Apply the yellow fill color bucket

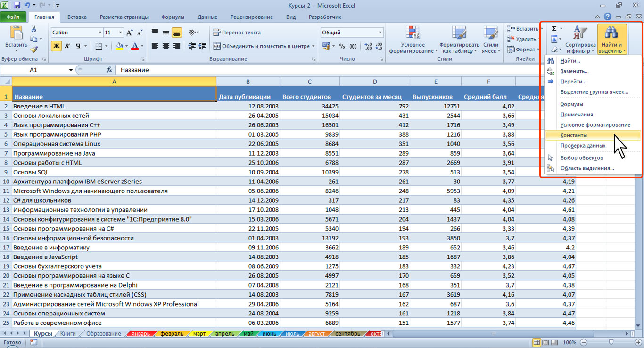tap(119, 46)
